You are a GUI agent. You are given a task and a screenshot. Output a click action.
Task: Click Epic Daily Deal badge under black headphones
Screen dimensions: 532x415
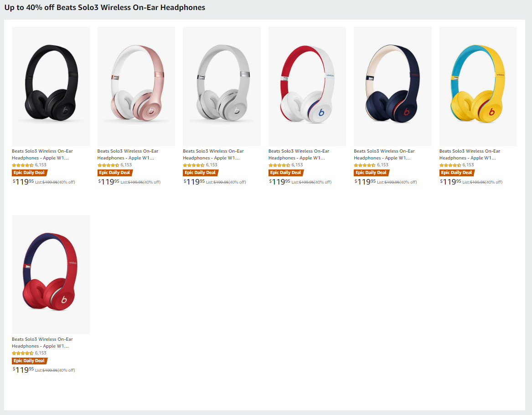point(30,173)
